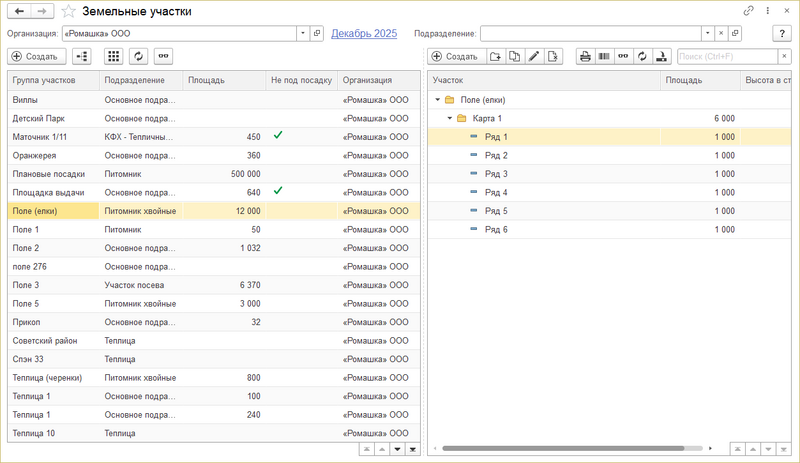Toggle 'Не под посадку' checkmark for Маточник 1/11
Viewport: 800px width, 463px height.
[278, 136]
